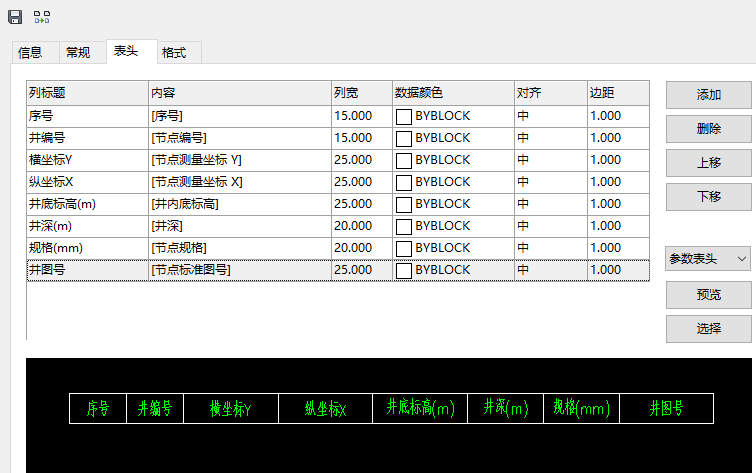Screen dimensions: 756x473
Task: Select the 井深(m) title cell
Action: (87, 226)
